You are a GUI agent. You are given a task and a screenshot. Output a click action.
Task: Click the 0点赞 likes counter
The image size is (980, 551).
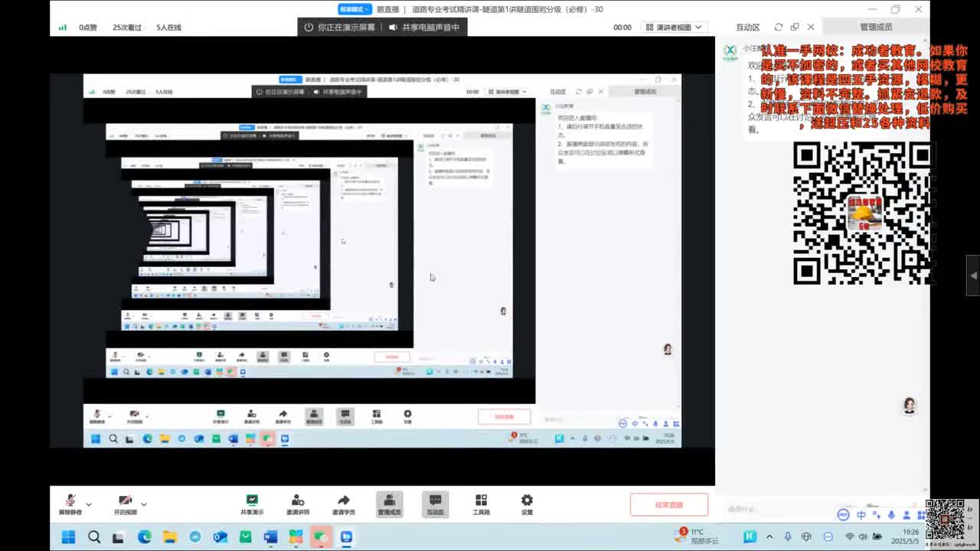pos(88,28)
